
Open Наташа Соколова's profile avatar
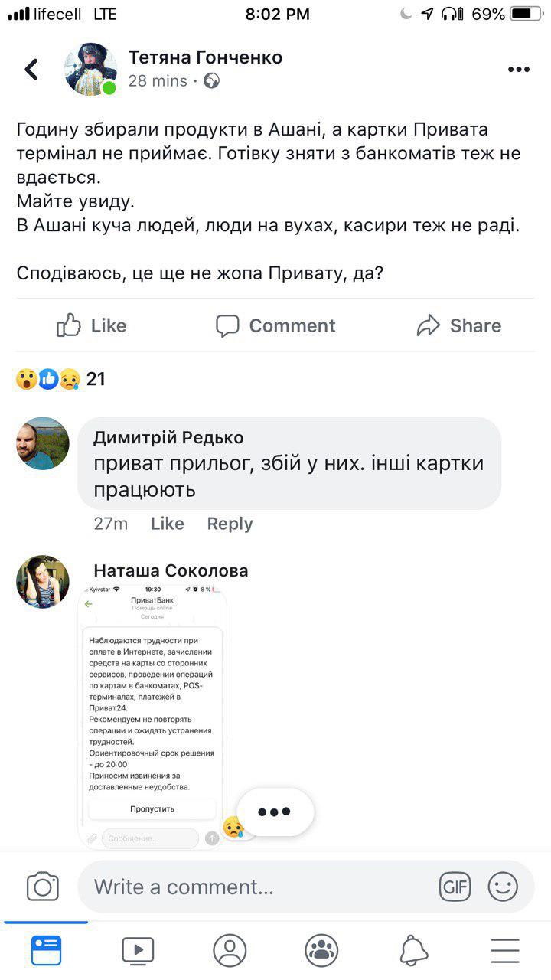point(43,581)
